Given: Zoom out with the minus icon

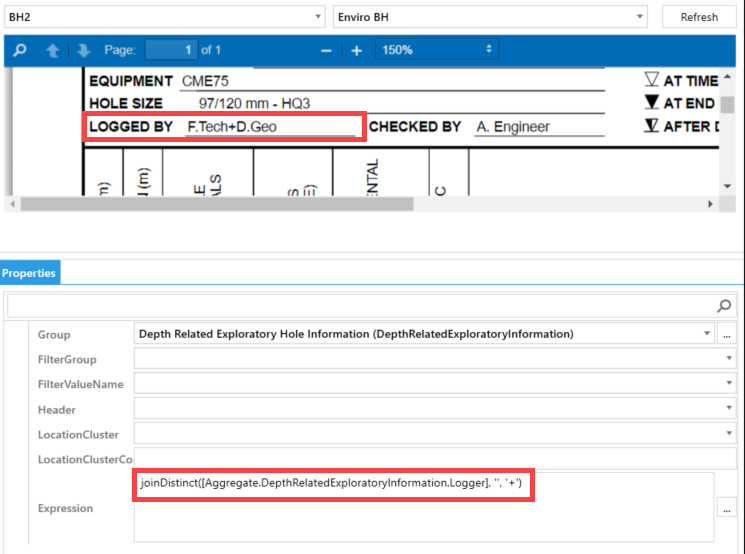Looking at the screenshot, I should tap(326, 50).
